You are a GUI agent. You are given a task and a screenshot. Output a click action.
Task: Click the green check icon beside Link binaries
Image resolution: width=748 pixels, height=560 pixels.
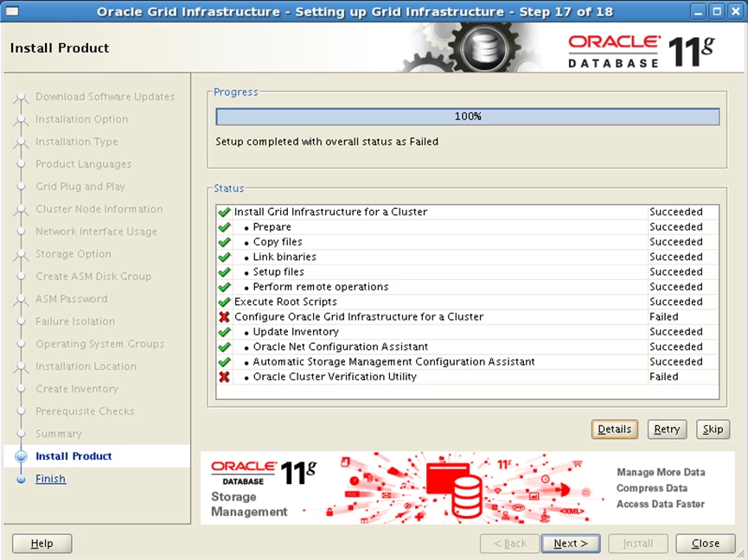click(224, 257)
